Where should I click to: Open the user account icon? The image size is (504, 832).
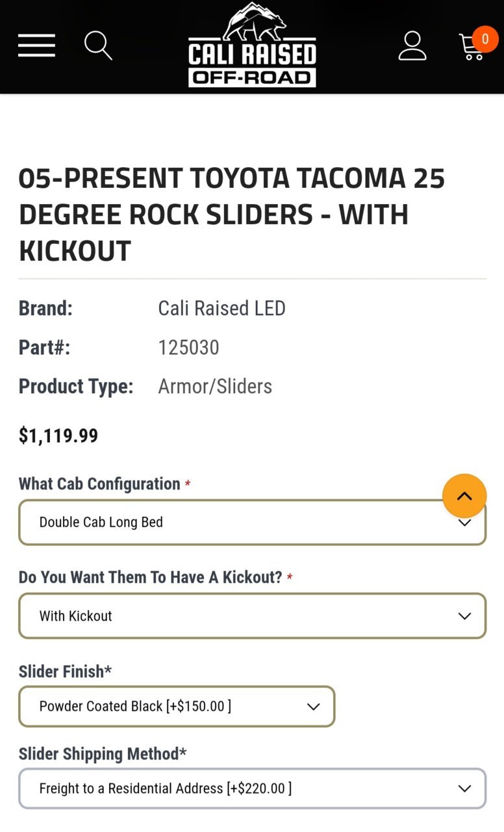[412, 45]
